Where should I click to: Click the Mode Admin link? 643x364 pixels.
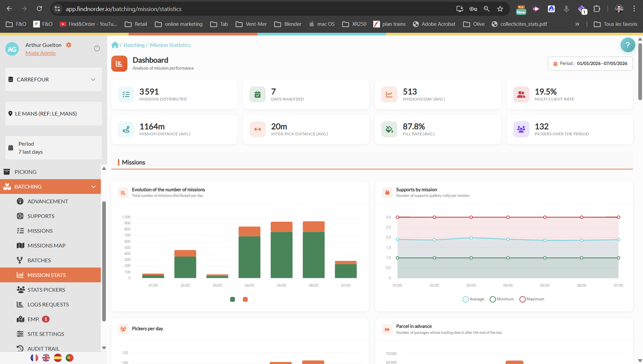(x=41, y=53)
